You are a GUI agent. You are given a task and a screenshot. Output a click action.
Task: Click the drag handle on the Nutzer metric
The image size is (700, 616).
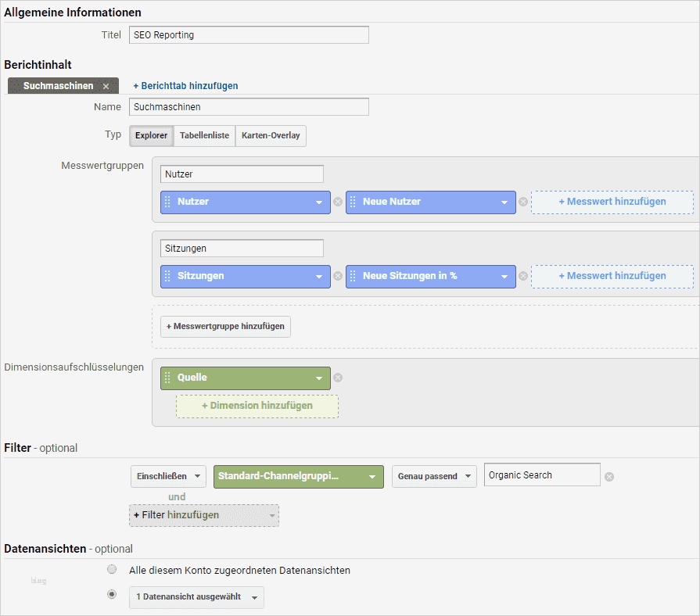[168, 202]
